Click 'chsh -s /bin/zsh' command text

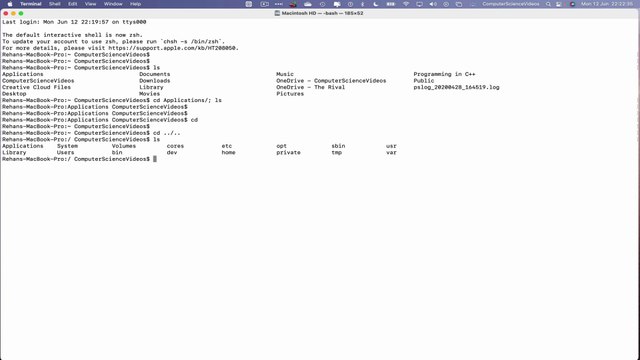click(x=192, y=42)
